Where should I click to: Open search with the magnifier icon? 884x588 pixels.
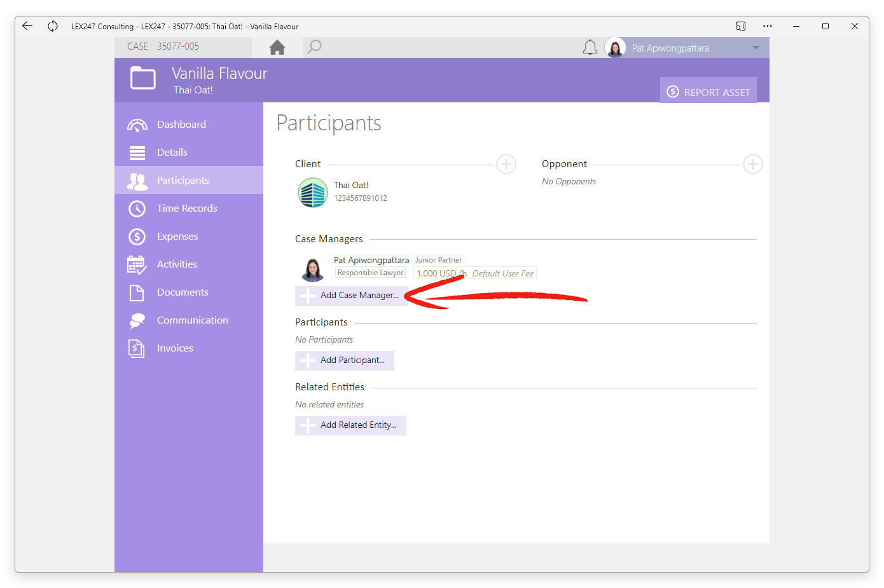pyautogui.click(x=314, y=47)
